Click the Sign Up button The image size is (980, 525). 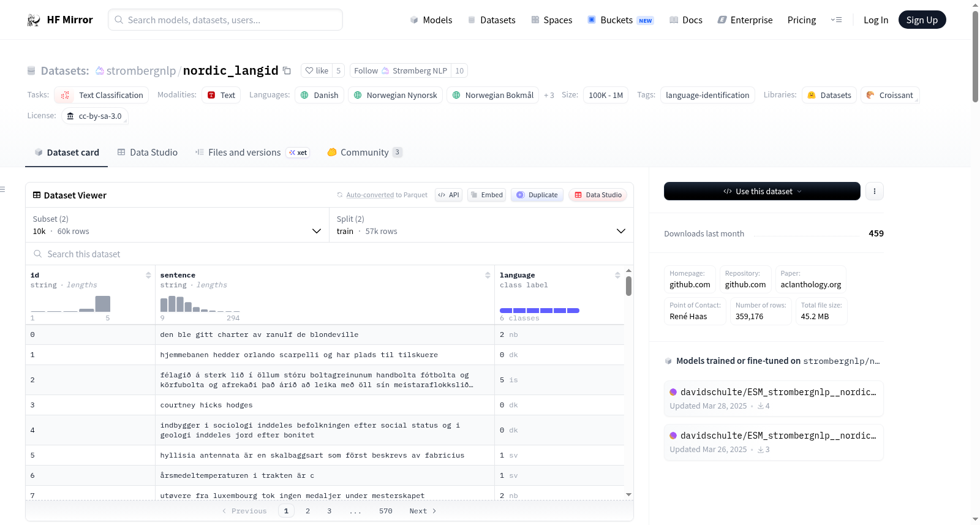(x=922, y=20)
